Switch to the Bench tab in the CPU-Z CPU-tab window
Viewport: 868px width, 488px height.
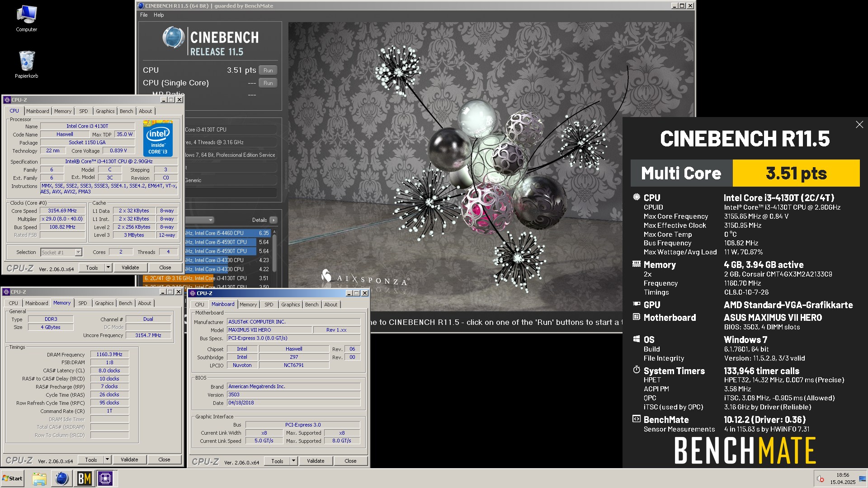(127, 111)
